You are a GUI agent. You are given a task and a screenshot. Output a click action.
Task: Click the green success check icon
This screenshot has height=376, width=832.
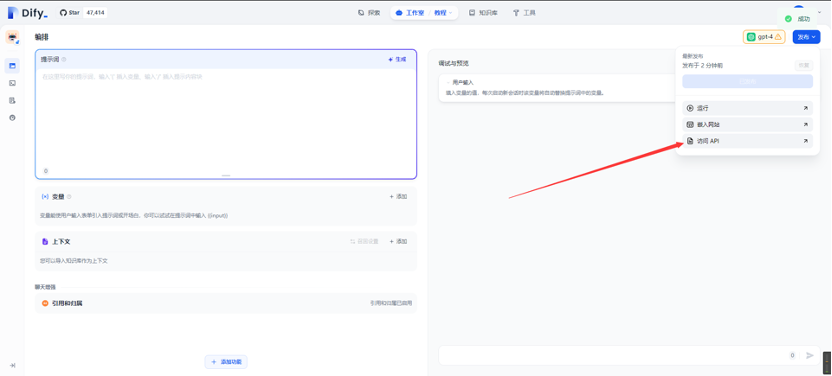[x=788, y=19]
